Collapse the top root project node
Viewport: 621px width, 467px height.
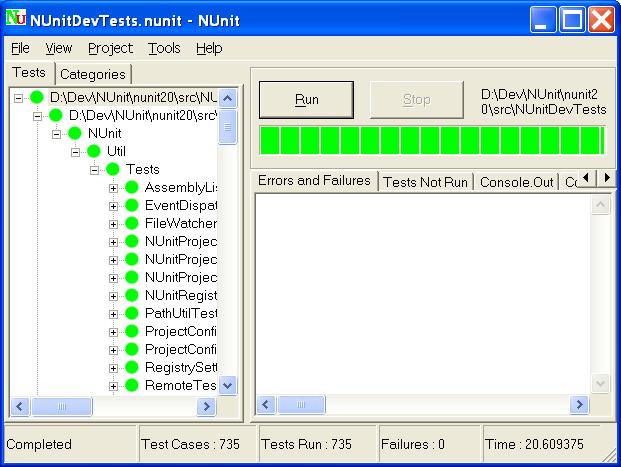18,98
